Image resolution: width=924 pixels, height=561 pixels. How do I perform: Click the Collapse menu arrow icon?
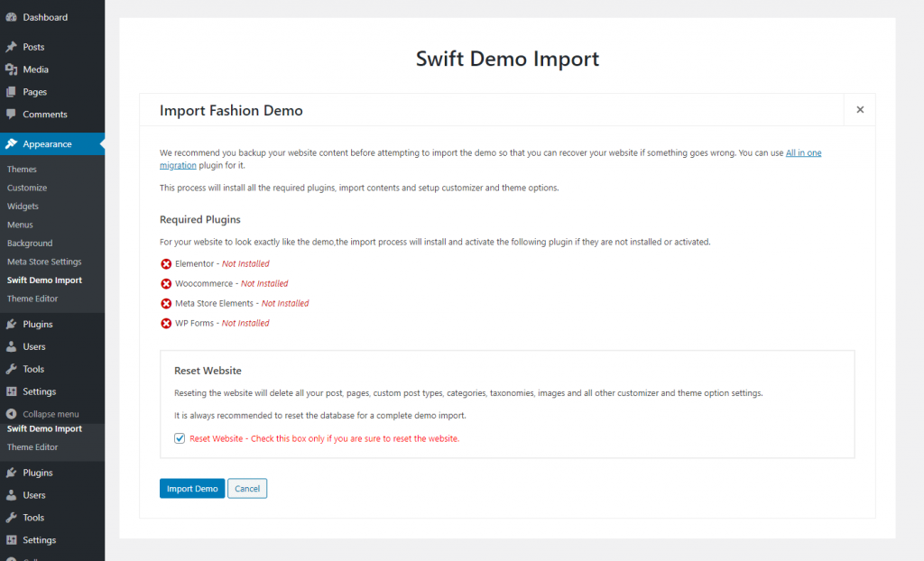point(11,414)
